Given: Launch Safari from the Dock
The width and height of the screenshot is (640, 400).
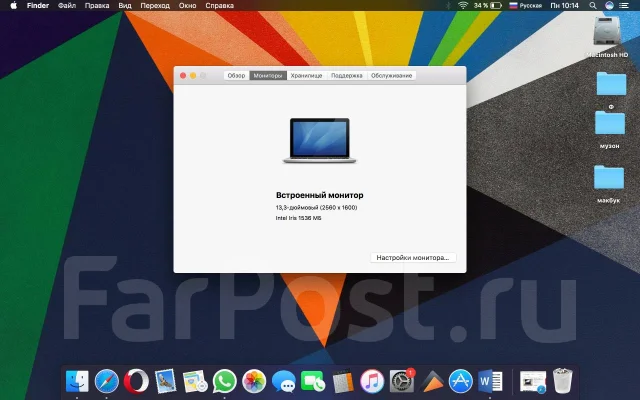Looking at the screenshot, I should 107,381.
